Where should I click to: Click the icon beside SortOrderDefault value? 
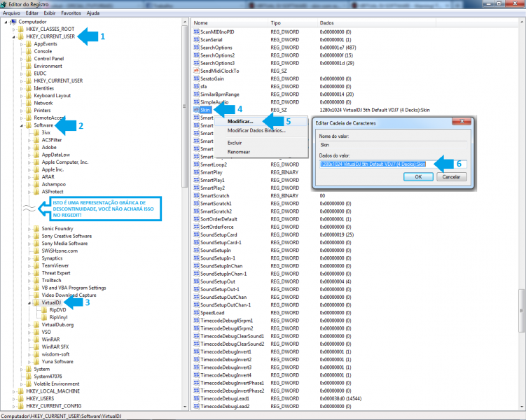[197, 219]
